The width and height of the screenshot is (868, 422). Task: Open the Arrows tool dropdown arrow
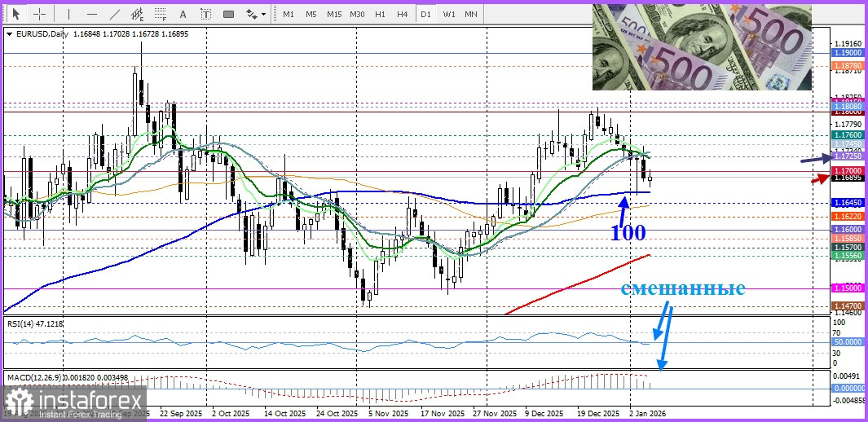pos(263,14)
